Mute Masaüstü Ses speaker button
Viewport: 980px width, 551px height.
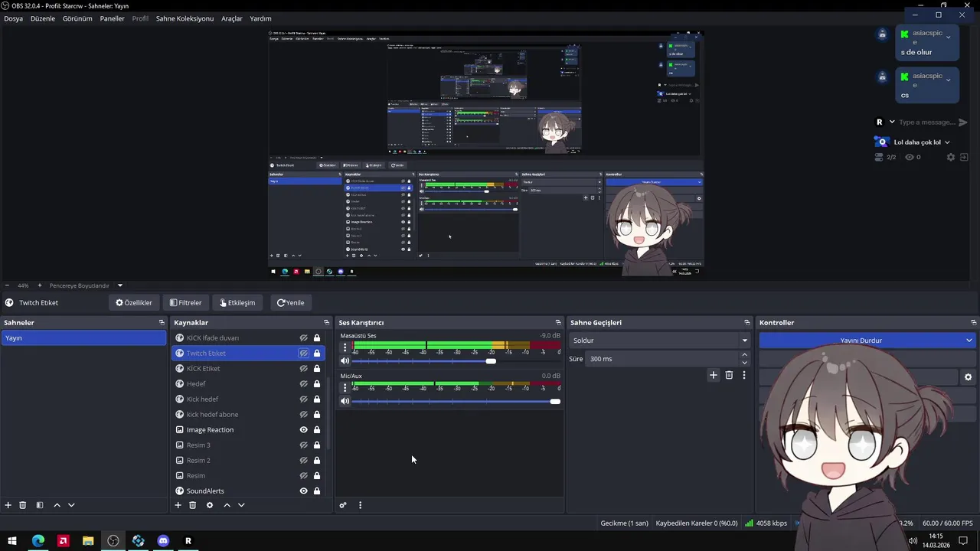pyautogui.click(x=345, y=361)
